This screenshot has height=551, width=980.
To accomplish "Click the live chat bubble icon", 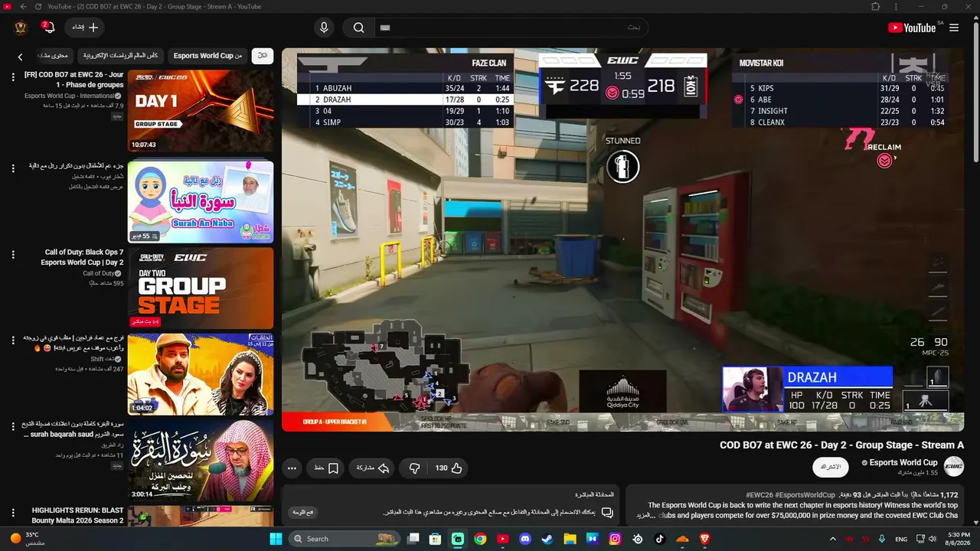I will click(607, 512).
